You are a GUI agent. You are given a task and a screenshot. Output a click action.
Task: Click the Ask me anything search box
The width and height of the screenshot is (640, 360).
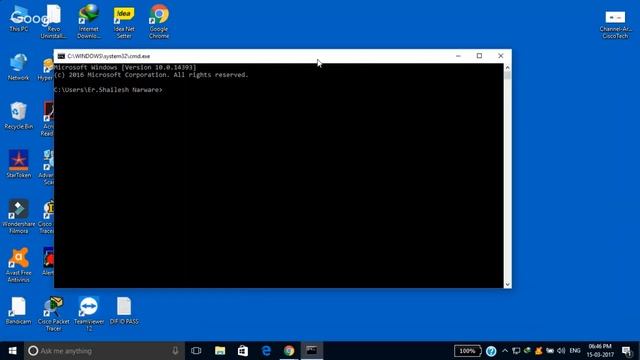click(x=104, y=351)
